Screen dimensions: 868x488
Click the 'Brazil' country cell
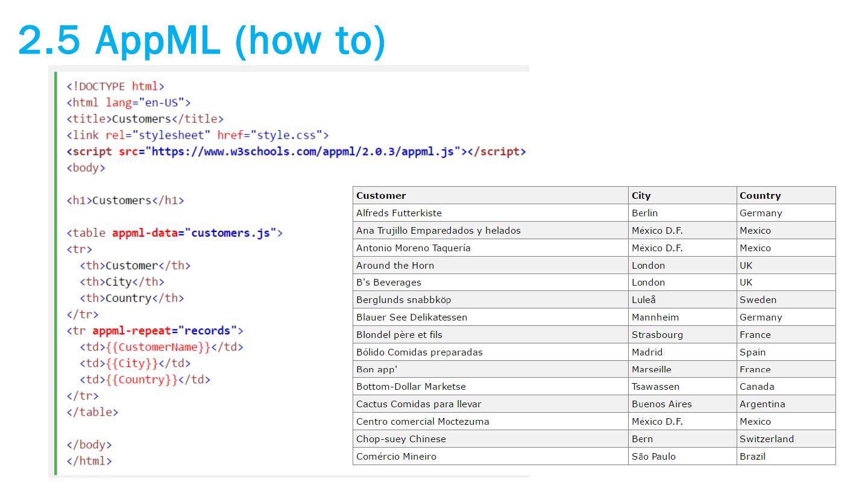click(752, 457)
